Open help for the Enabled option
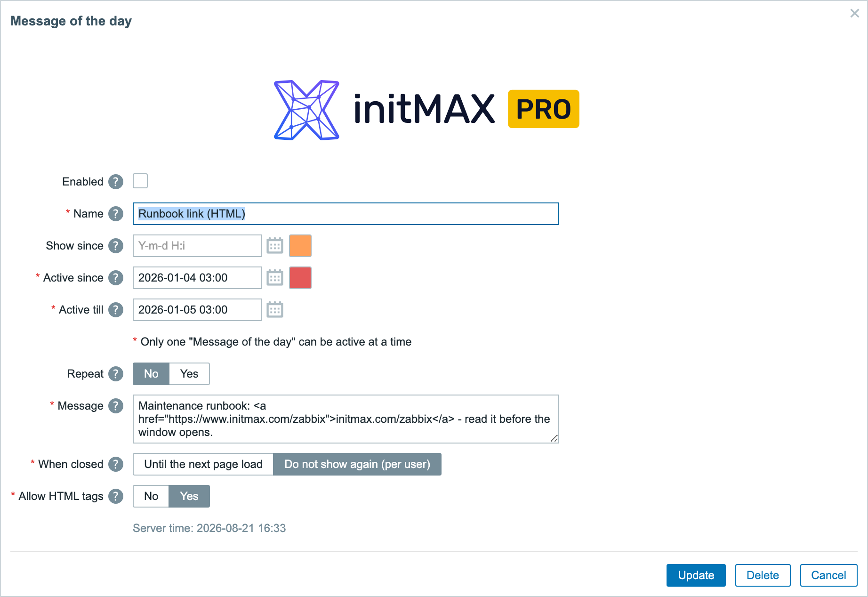 pos(116,182)
